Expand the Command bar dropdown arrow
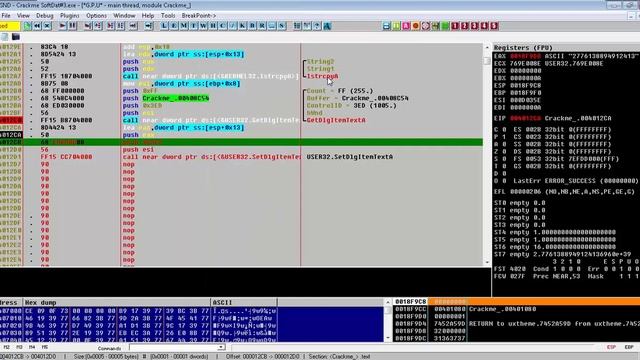The height and width of the screenshot is (360, 640). coord(221,347)
